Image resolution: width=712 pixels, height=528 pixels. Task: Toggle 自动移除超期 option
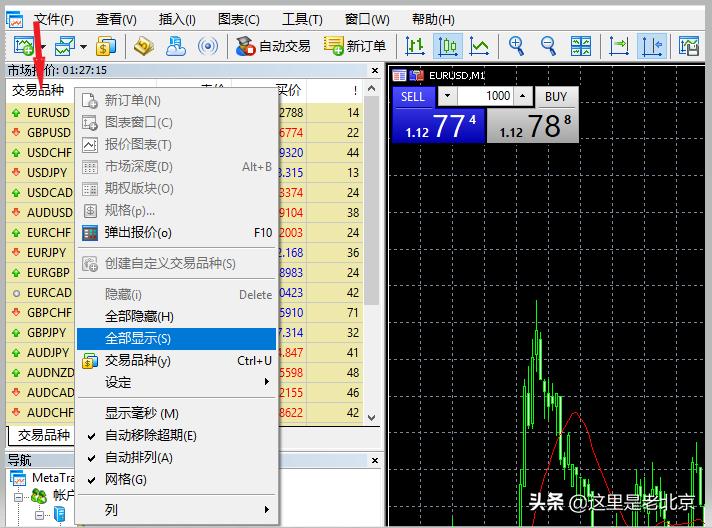pyautogui.click(x=150, y=436)
